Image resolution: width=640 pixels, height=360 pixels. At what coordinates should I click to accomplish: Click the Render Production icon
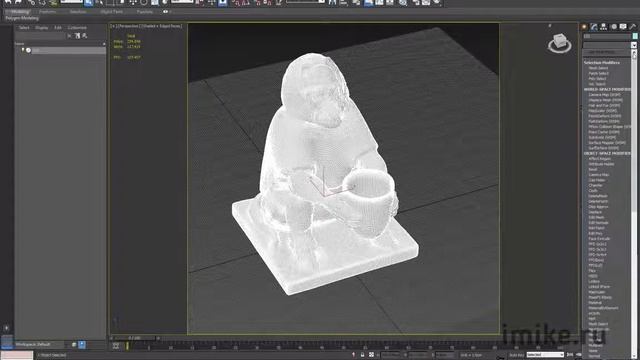coord(437,2)
